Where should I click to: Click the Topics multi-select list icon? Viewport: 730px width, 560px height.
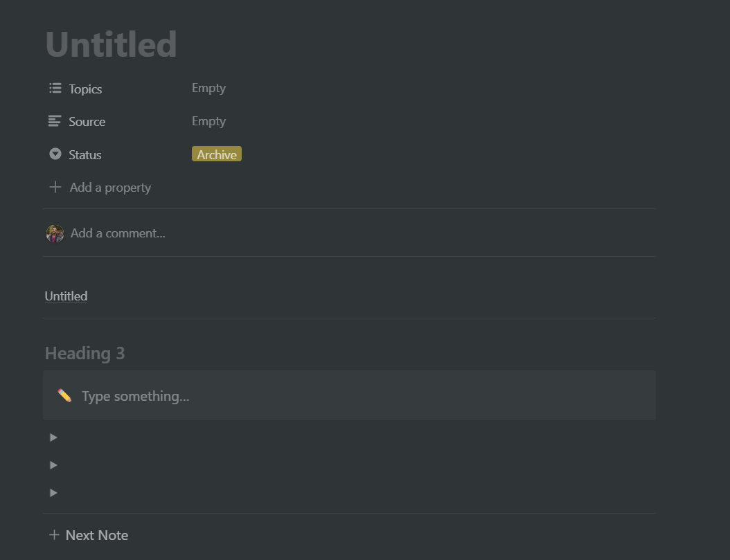point(55,89)
